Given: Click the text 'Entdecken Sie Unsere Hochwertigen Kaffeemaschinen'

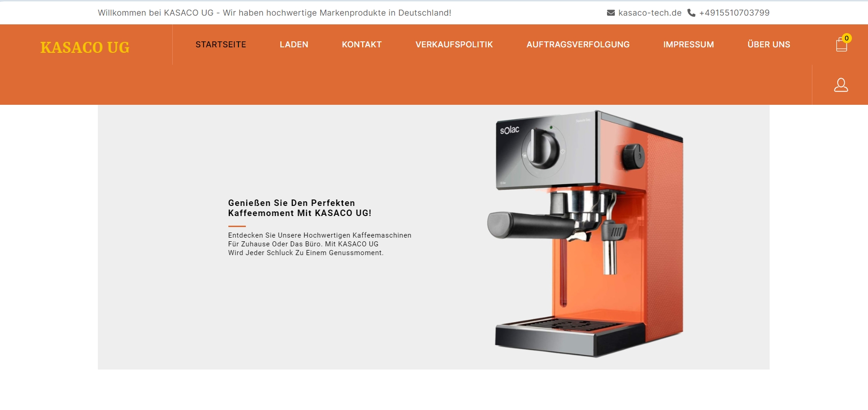Looking at the screenshot, I should pos(320,235).
